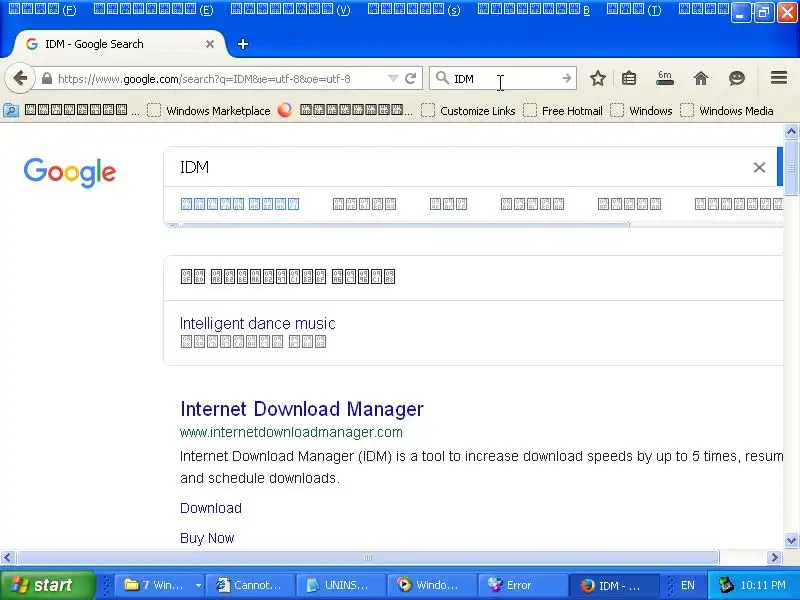The width and height of the screenshot is (800, 600).
Task: Go back with the browser back arrow
Action: 20,79
